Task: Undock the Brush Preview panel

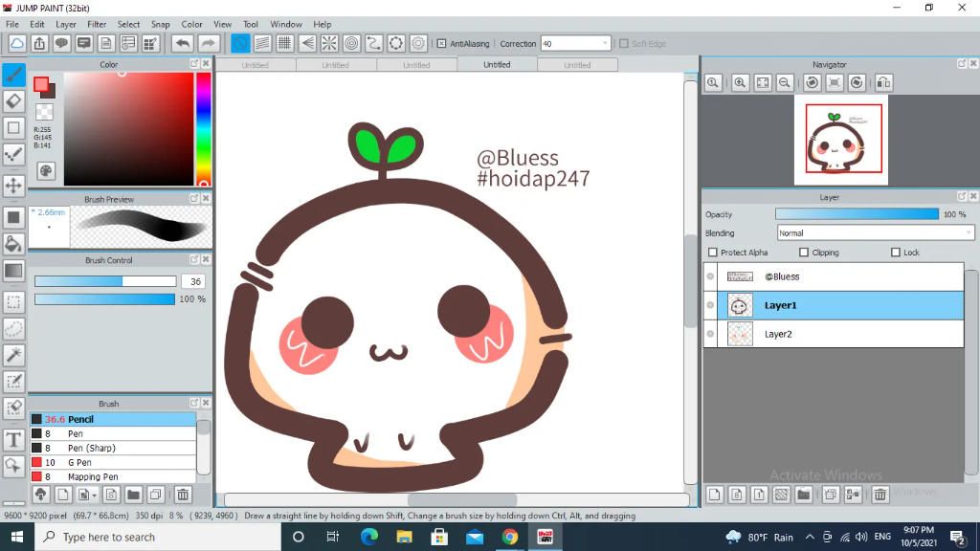Action: [193, 199]
